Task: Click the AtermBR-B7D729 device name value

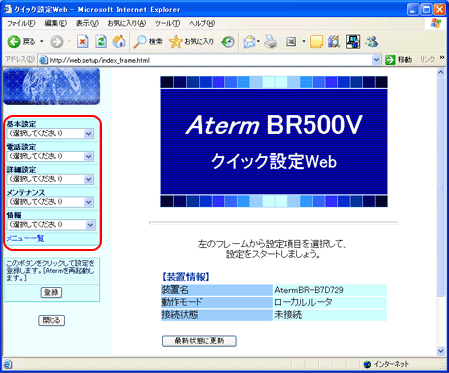Action: coord(309,290)
